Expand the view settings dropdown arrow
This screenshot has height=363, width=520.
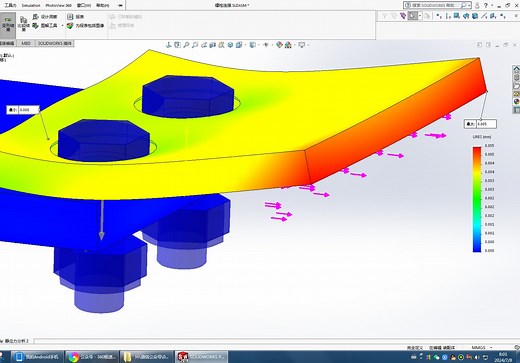point(308,45)
